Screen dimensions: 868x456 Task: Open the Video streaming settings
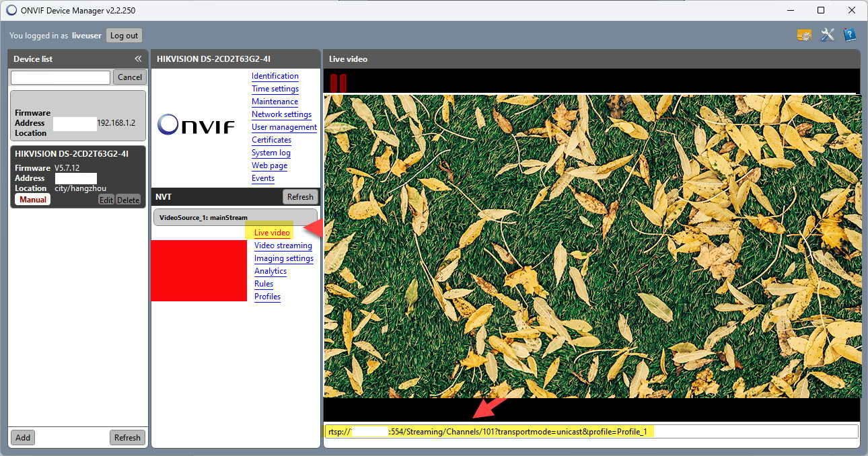click(x=283, y=245)
